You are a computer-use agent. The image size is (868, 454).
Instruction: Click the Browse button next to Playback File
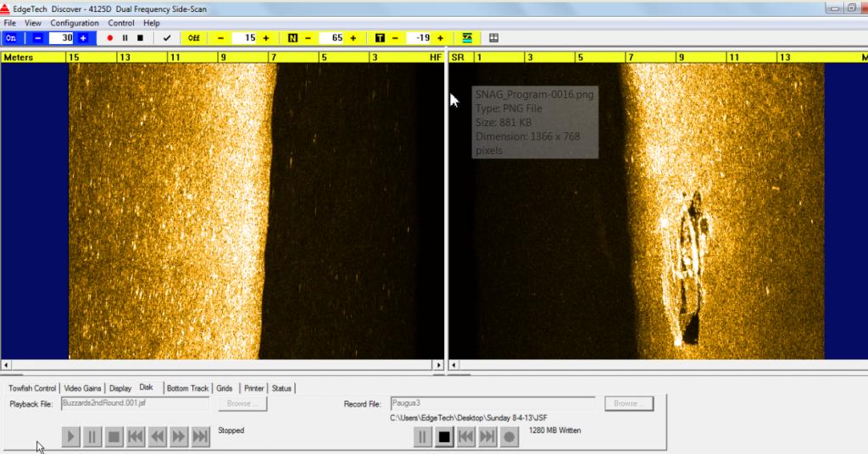(x=241, y=404)
